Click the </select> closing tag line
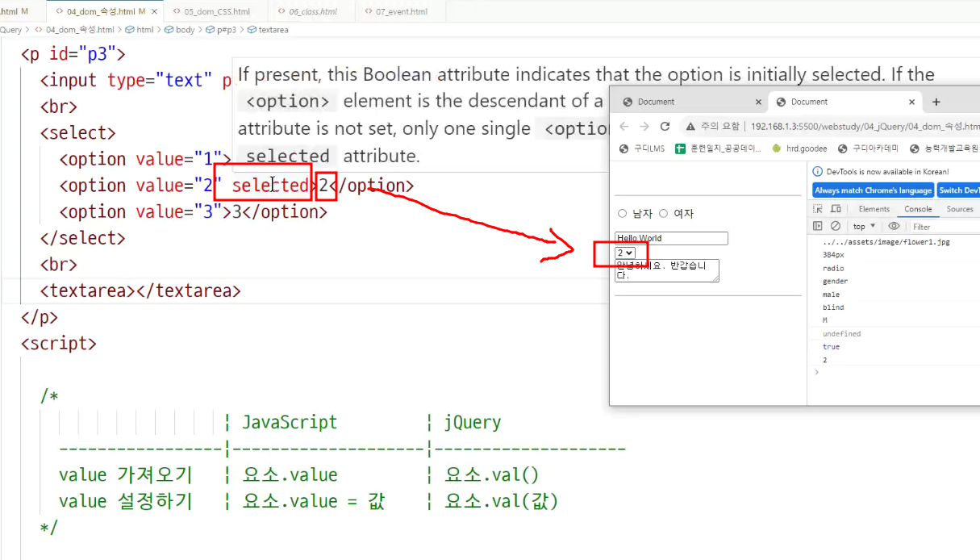This screenshot has width=980, height=560. (x=83, y=238)
